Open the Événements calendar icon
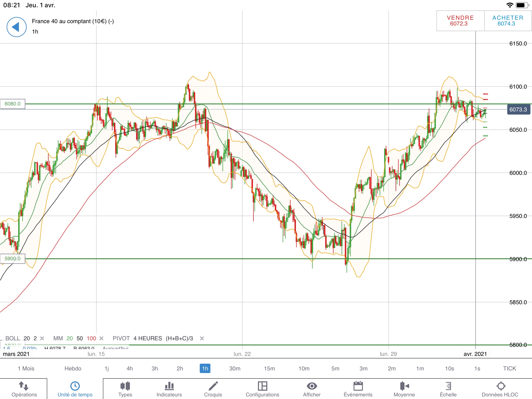 click(x=358, y=386)
